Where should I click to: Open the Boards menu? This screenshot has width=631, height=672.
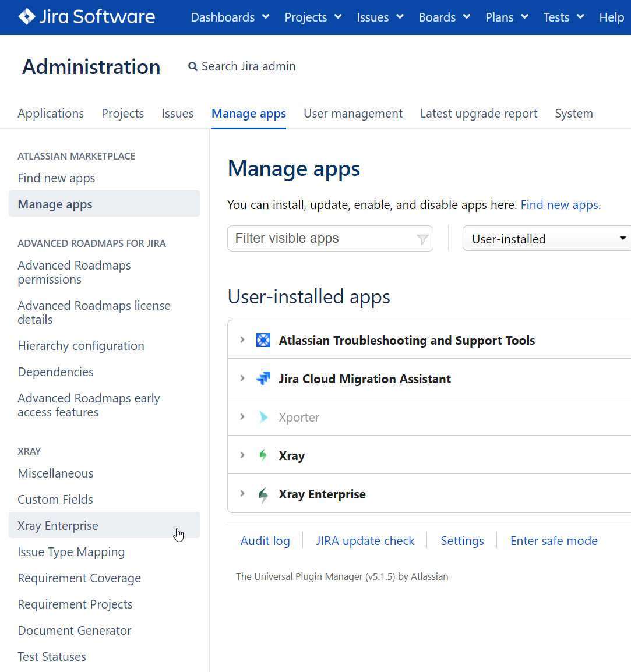[445, 17]
